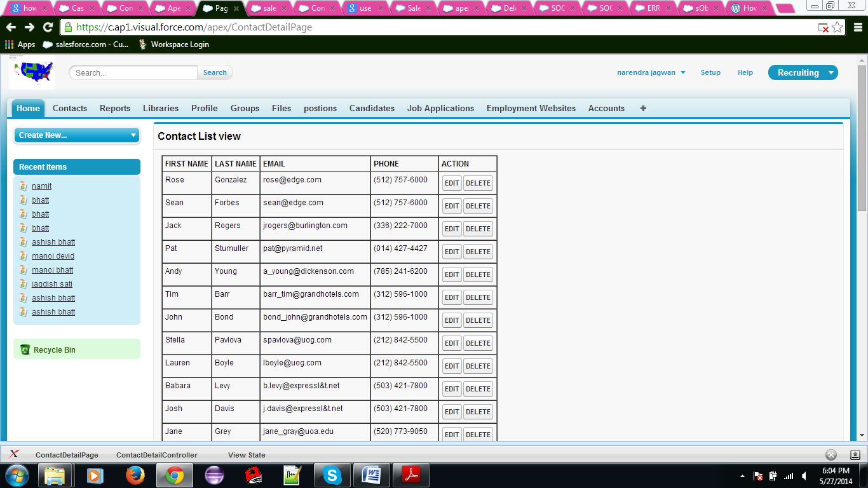
Task: Open the Workspace Login bookmark
Action: pyautogui.click(x=173, y=44)
